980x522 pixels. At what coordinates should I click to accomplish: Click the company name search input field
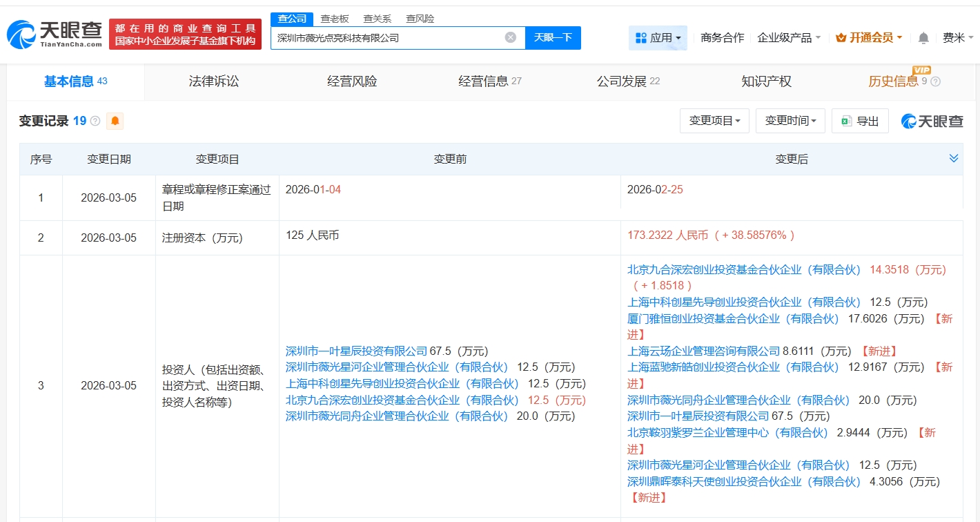[386, 38]
